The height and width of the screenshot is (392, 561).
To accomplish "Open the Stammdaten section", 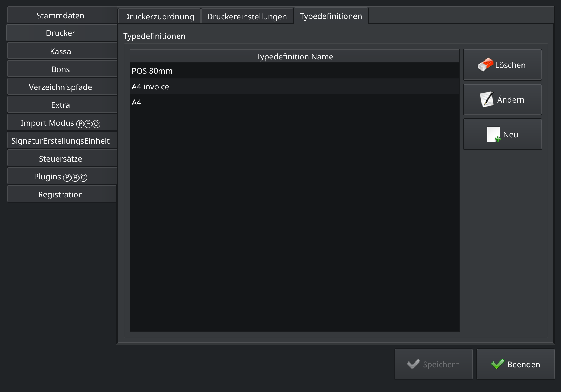I will [x=62, y=16].
